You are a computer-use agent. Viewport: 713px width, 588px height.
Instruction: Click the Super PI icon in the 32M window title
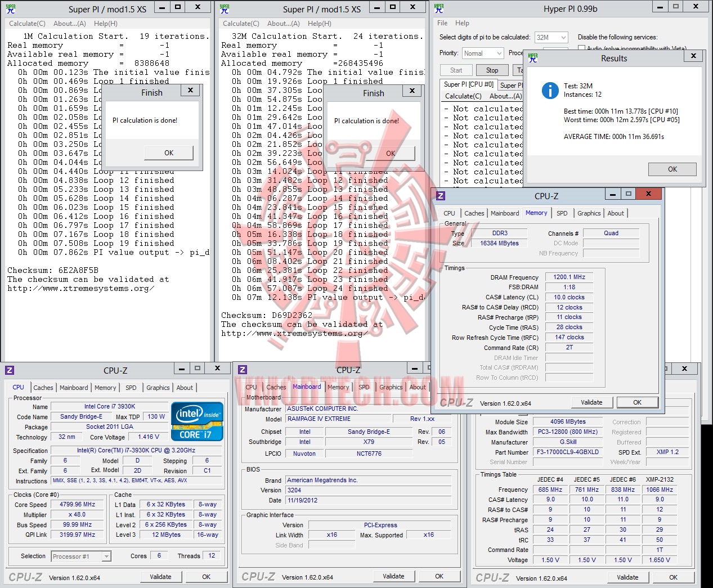(225, 8)
